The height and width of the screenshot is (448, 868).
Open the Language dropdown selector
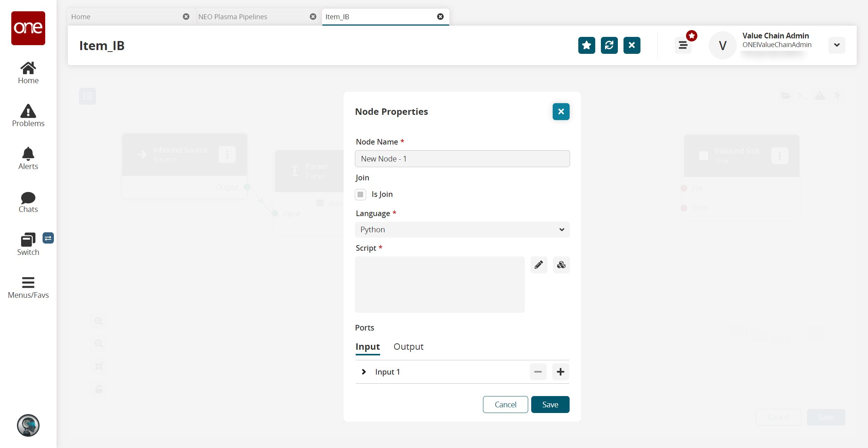tap(462, 229)
